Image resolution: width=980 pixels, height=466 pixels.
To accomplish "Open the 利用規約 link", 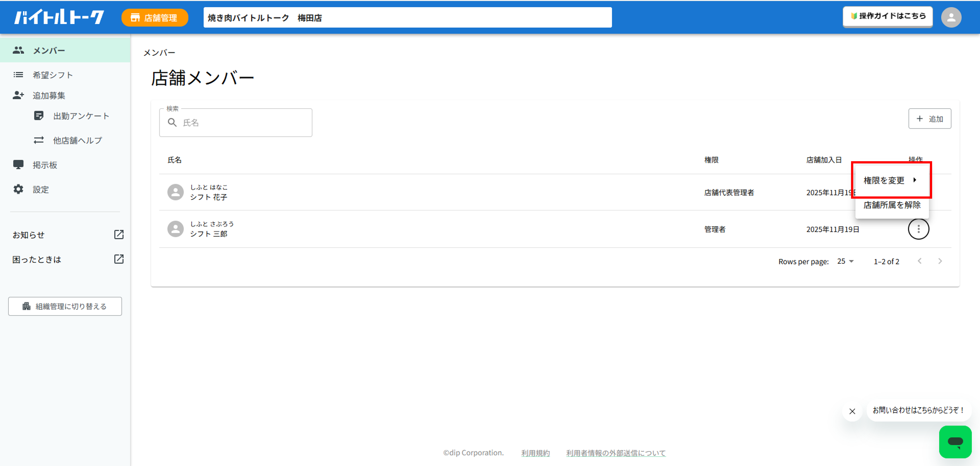I will coord(535,453).
